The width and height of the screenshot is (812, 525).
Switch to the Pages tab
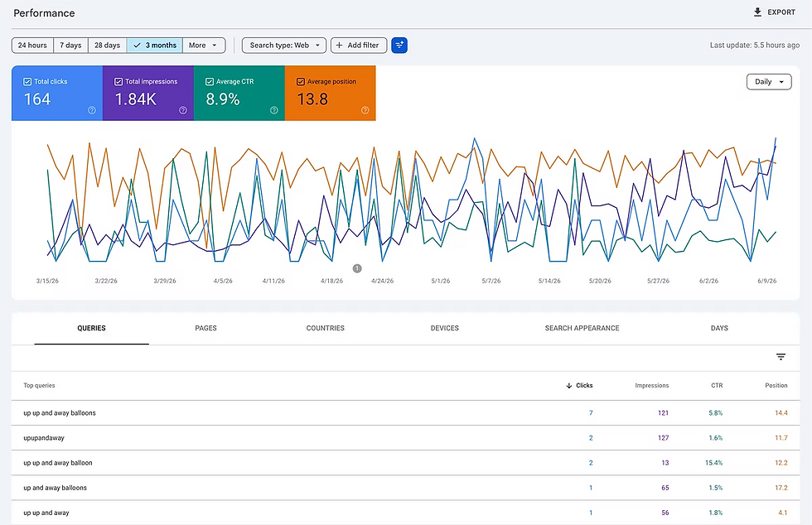pos(205,328)
